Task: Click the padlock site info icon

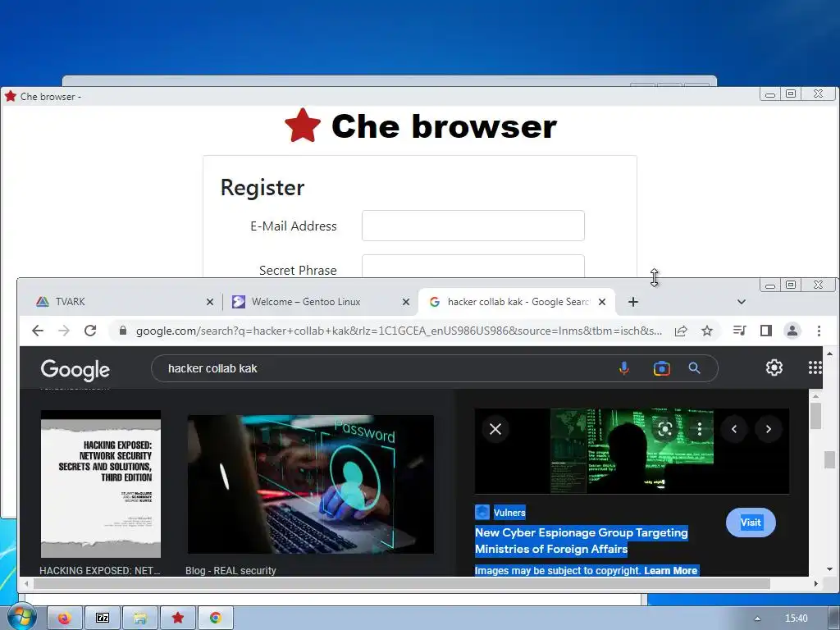Action: point(123,331)
